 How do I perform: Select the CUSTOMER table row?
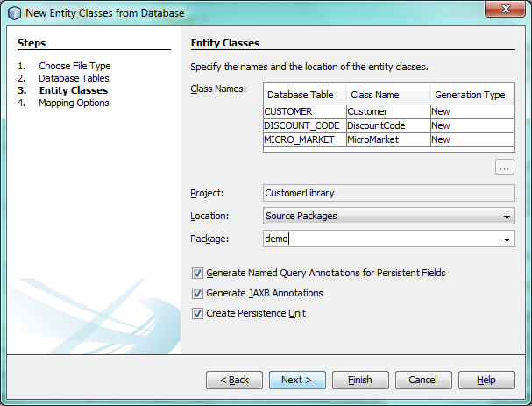click(304, 111)
